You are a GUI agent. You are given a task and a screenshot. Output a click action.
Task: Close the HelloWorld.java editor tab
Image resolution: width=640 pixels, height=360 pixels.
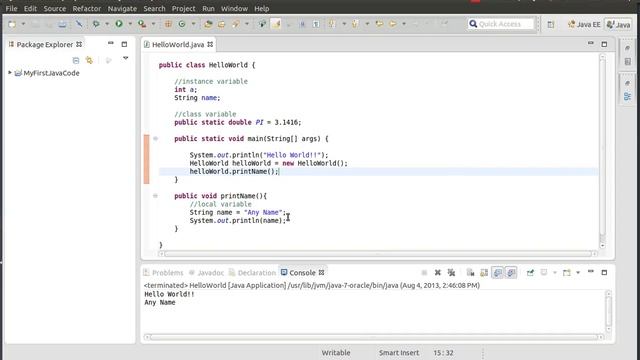(210, 44)
